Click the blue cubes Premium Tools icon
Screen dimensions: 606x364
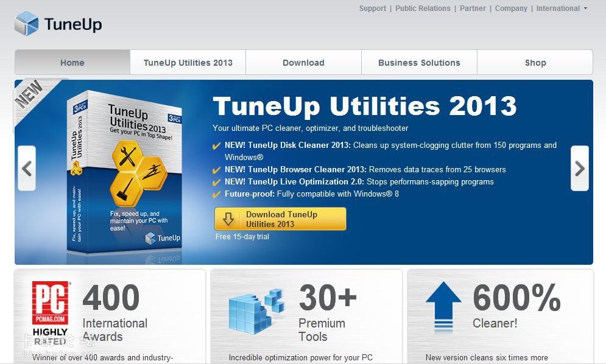pos(256,312)
